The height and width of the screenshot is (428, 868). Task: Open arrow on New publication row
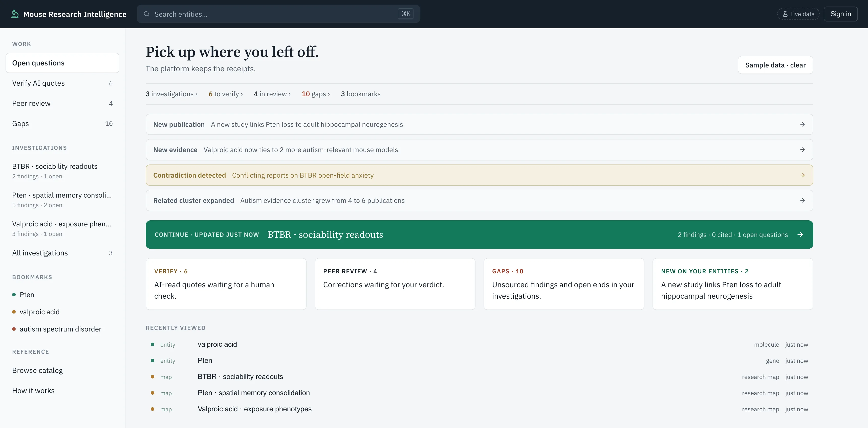(x=802, y=125)
